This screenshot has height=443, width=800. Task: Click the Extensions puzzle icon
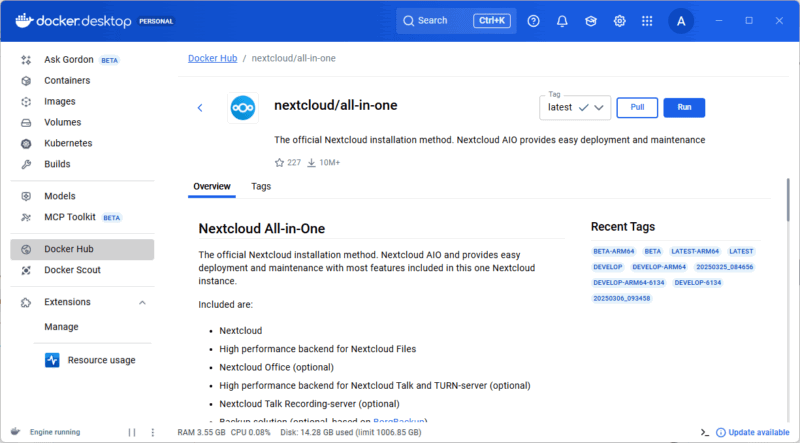click(x=26, y=303)
